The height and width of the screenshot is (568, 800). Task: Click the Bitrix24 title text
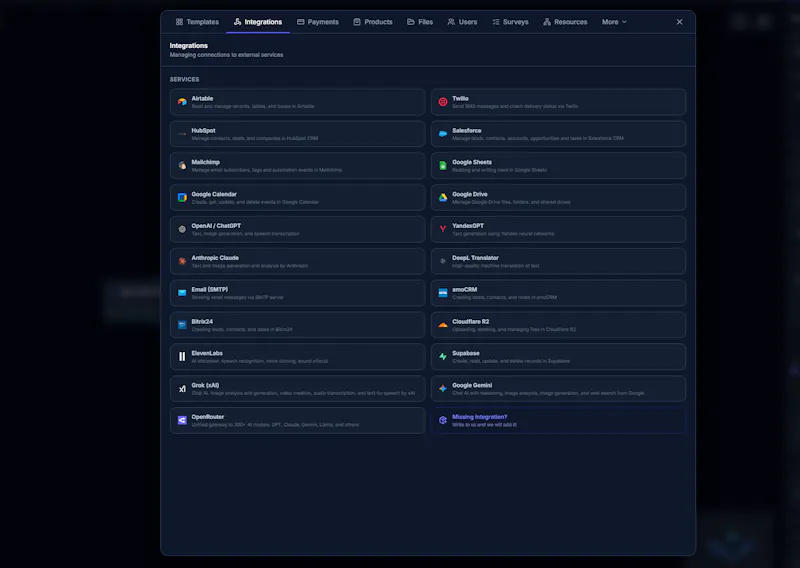(x=202, y=322)
